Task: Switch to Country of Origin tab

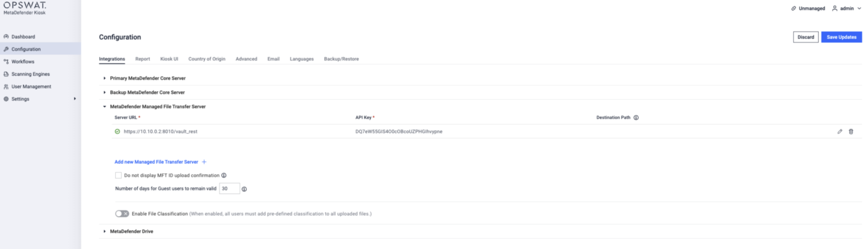Action: (x=207, y=59)
